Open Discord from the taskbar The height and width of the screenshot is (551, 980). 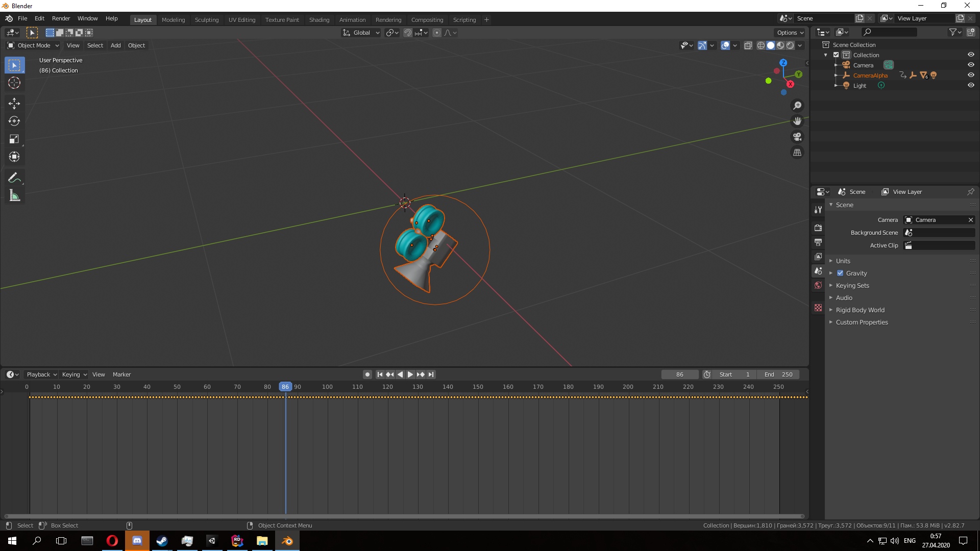(x=137, y=541)
